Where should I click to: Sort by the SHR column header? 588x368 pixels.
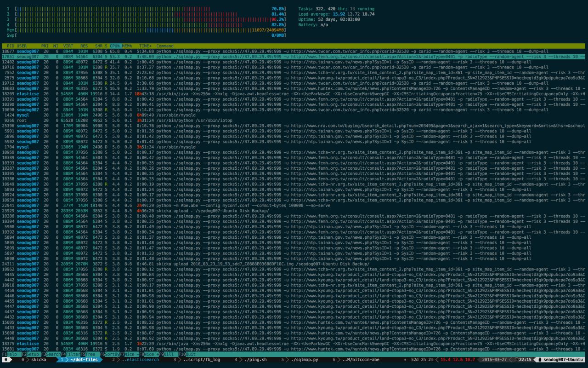[x=99, y=46]
